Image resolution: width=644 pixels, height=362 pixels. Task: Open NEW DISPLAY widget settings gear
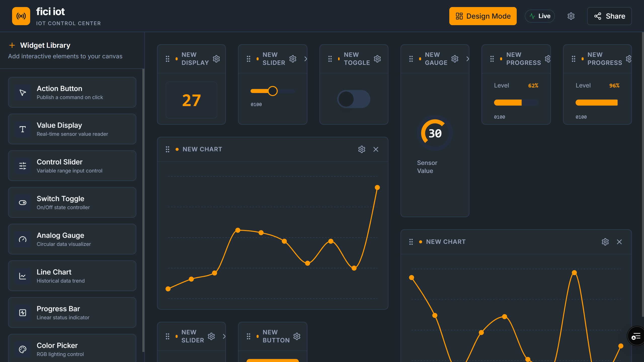click(x=216, y=59)
